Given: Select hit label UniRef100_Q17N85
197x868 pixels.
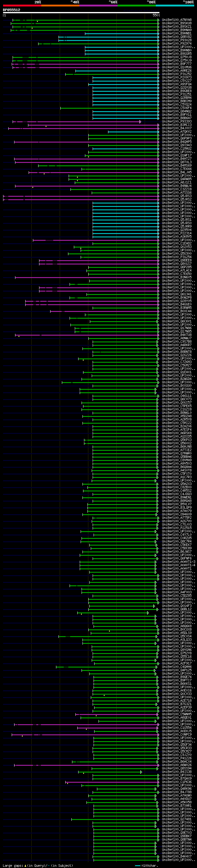Looking at the screenshot, I should [x=177, y=331].
